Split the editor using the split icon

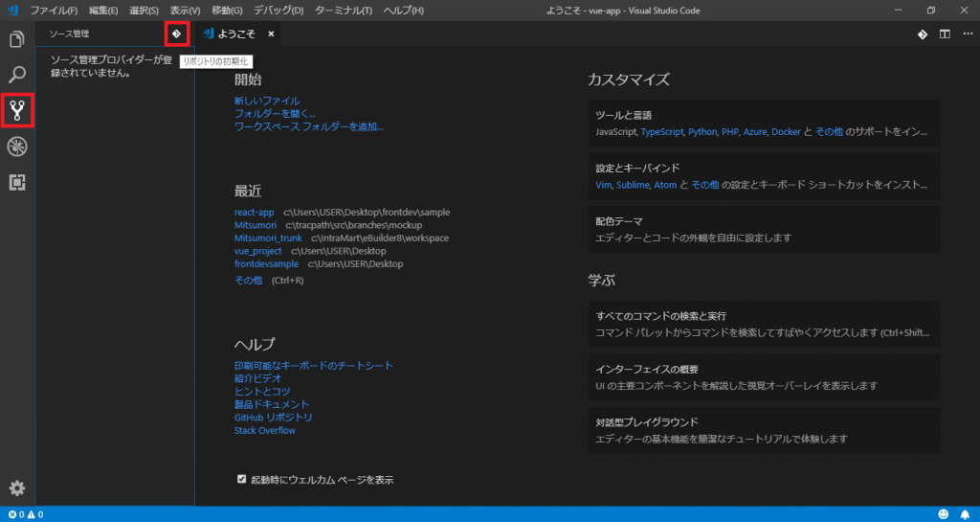click(x=945, y=34)
